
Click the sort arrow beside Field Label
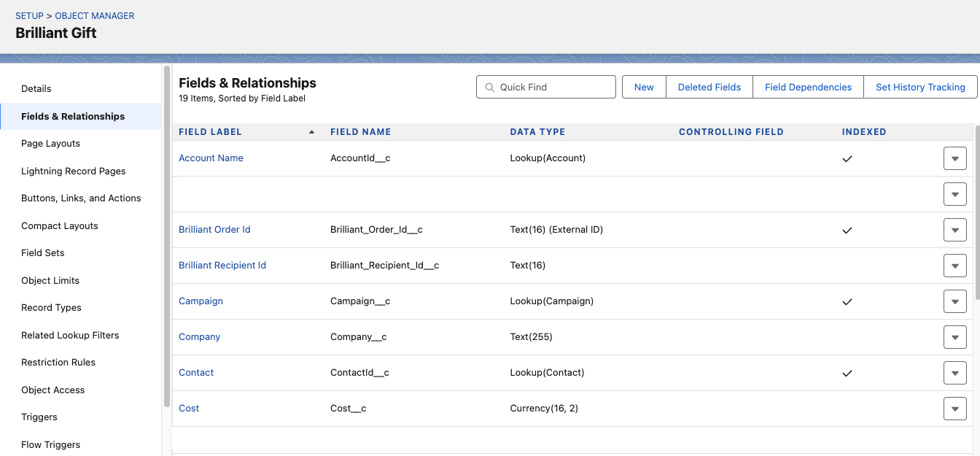pyautogui.click(x=311, y=132)
